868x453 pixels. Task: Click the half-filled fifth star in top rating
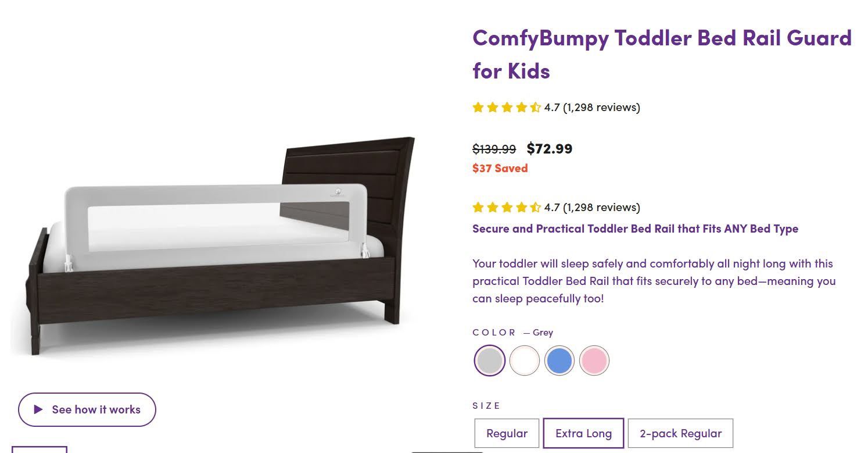click(535, 107)
